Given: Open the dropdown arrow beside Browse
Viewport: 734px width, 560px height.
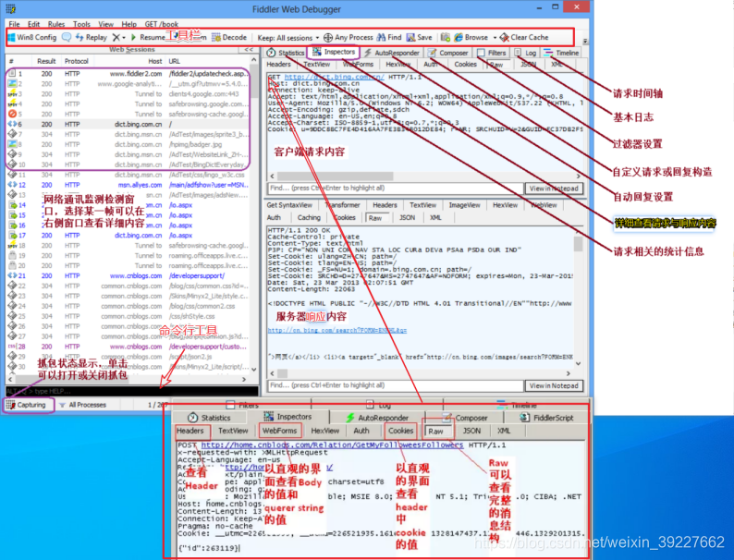Looking at the screenshot, I should 495,38.
